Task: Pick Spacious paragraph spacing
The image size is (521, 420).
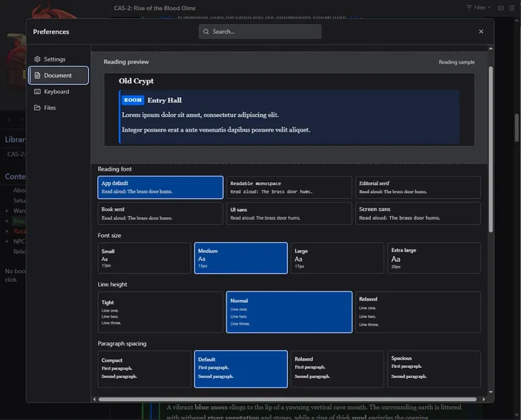Action: click(434, 369)
